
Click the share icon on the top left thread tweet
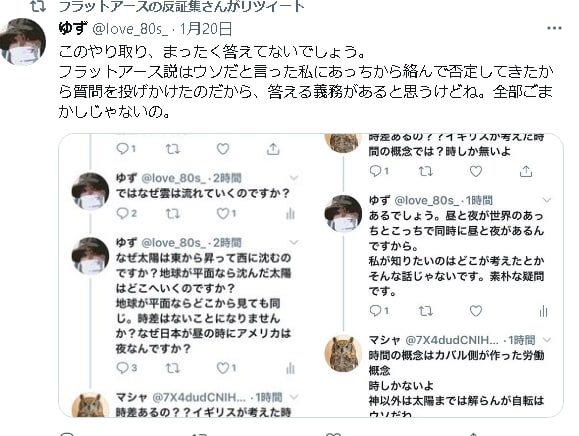(273, 149)
